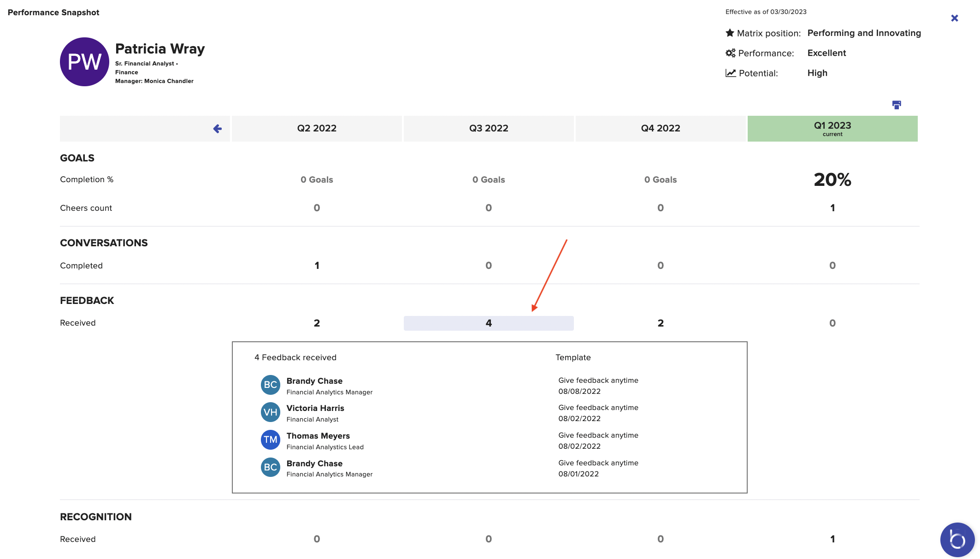Select the Q1 2023 current quarter header
The height and width of the screenshot is (559, 980).
pyautogui.click(x=832, y=129)
